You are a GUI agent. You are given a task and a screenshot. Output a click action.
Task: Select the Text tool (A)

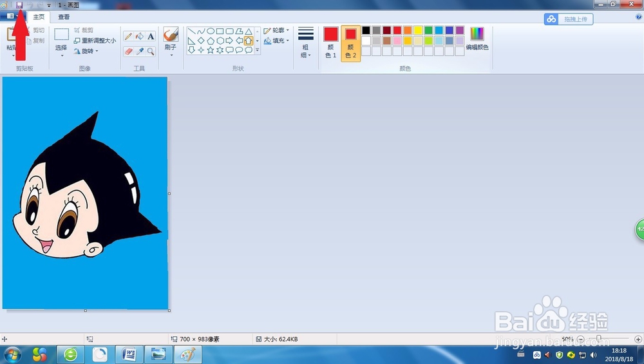click(x=151, y=36)
